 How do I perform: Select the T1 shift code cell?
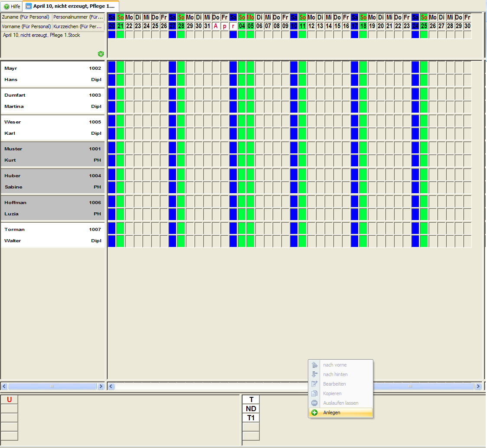[251, 418]
